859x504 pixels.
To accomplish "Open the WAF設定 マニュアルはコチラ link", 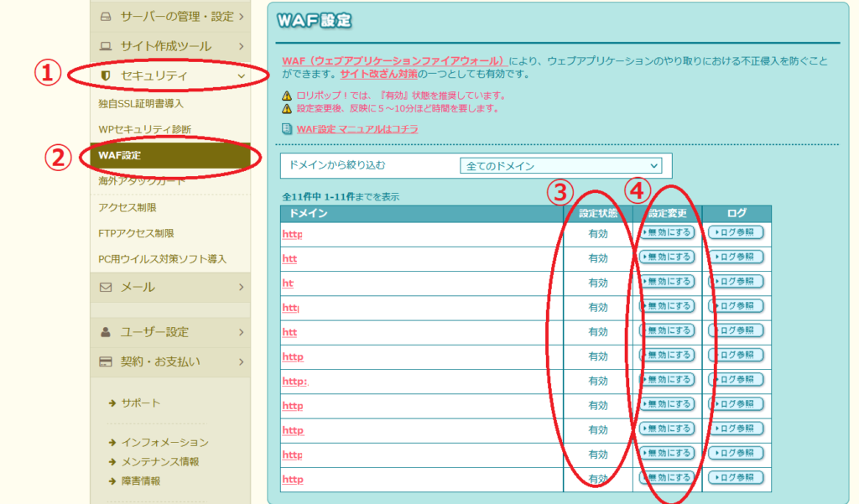I will tap(357, 129).
